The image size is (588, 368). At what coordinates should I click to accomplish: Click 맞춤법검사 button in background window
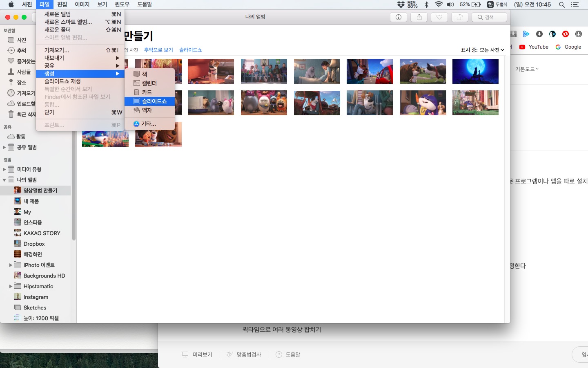(x=244, y=355)
